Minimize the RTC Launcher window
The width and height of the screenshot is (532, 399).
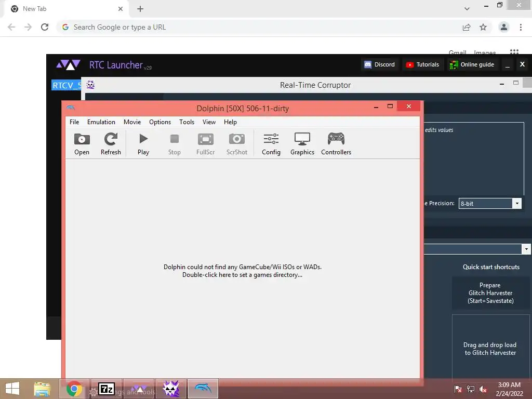508,64
